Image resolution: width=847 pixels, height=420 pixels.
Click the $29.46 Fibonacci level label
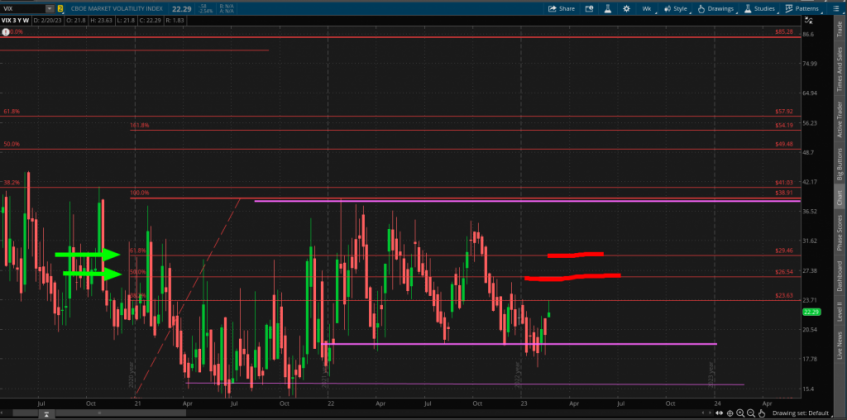(784, 250)
